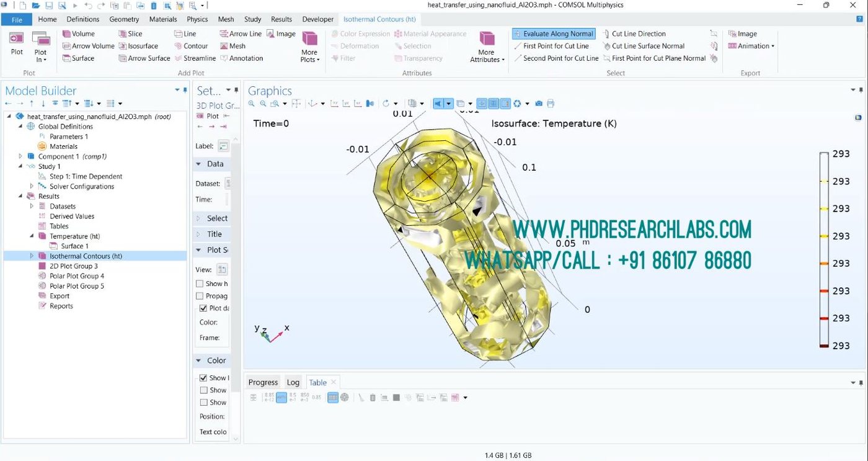The width and height of the screenshot is (868, 461).
Task: Click First Point for Cut Plane Normal
Action: pyautogui.click(x=654, y=58)
